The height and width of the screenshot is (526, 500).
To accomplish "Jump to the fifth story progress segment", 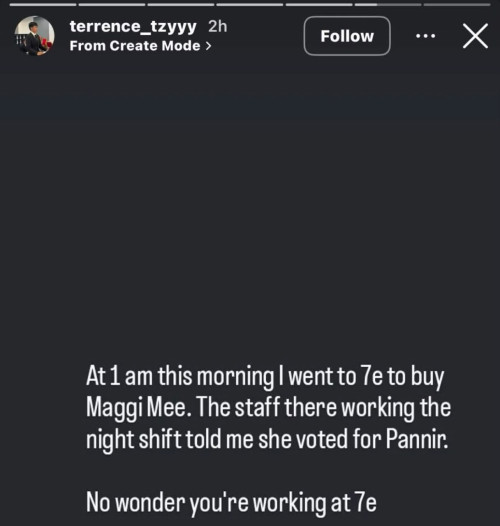I will click(x=319, y=5).
